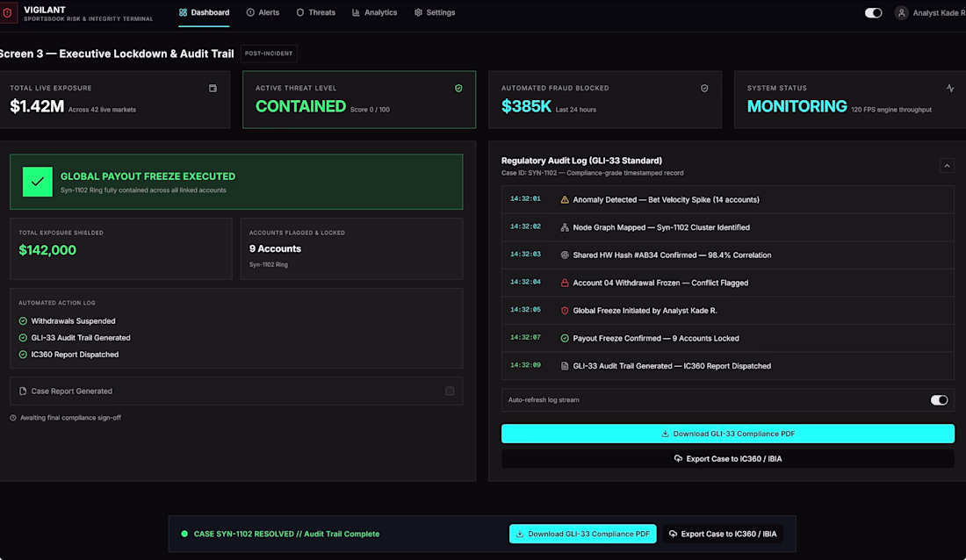Click the Vigilant shield logo icon
Viewport: 966px width, 560px height.
[7, 13]
